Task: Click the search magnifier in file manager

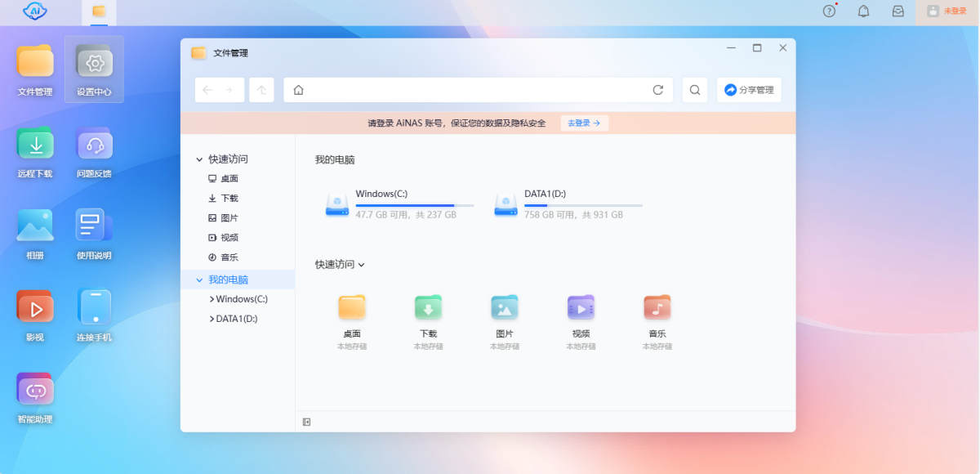Action: pyautogui.click(x=695, y=90)
